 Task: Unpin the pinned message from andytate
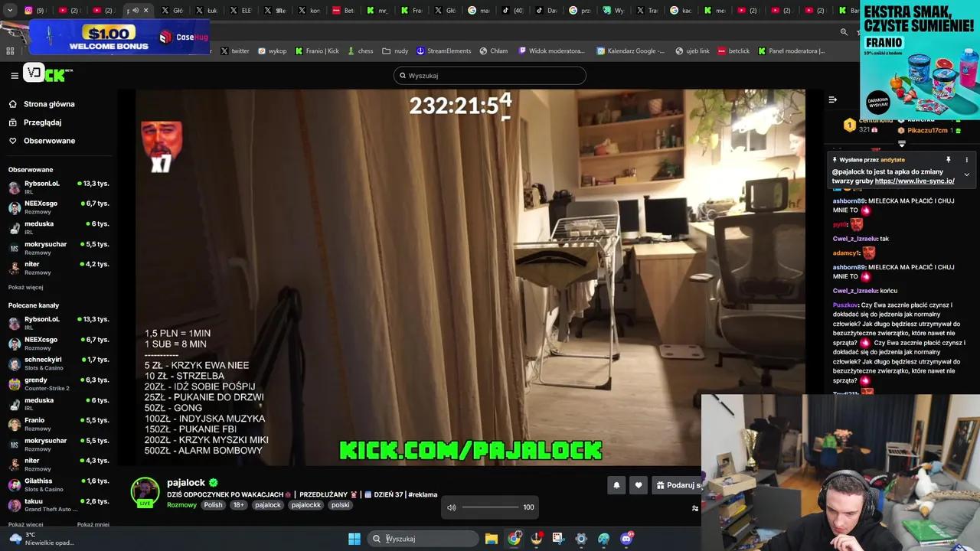[948, 160]
